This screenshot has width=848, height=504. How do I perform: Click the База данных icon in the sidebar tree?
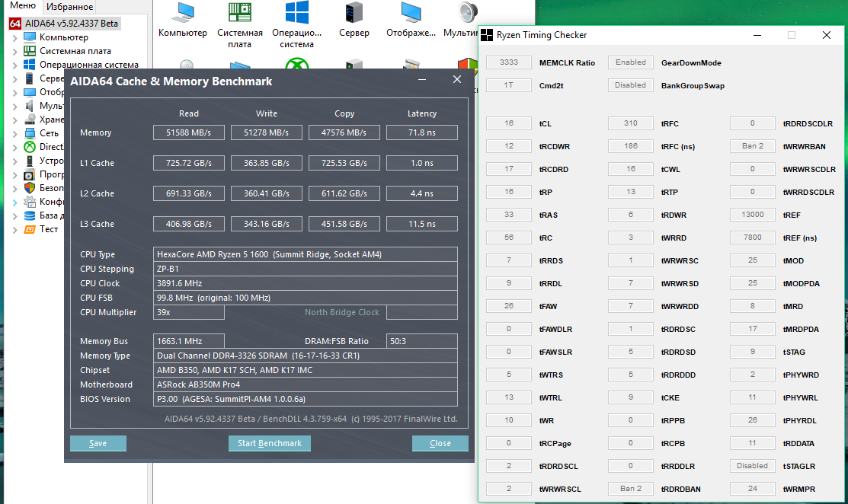coord(30,215)
